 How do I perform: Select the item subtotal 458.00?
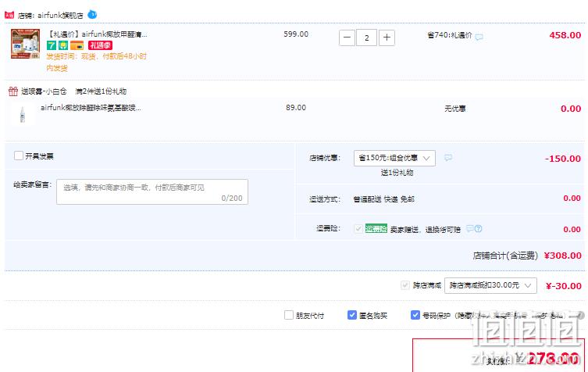pos(565,35)
